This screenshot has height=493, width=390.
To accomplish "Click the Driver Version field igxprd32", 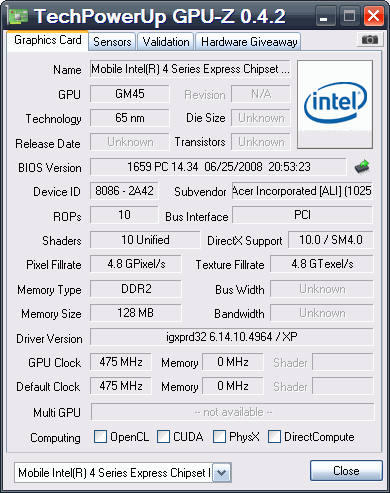I will point(232,337).
